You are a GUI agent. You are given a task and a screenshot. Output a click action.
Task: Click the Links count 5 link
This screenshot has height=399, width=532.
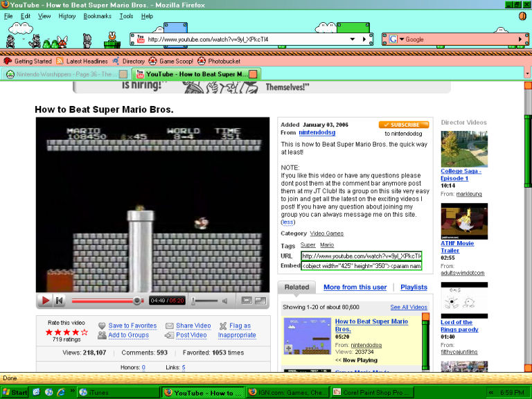(184, 367)
